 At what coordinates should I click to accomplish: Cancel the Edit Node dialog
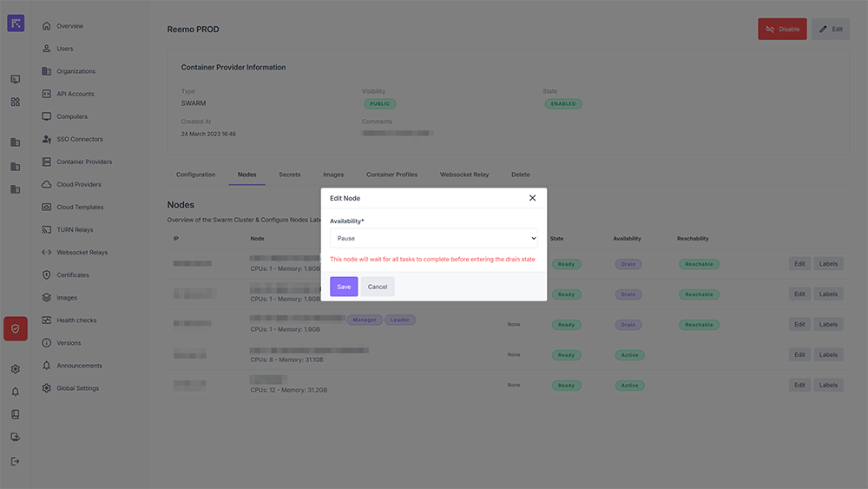[x=378, y=287]
